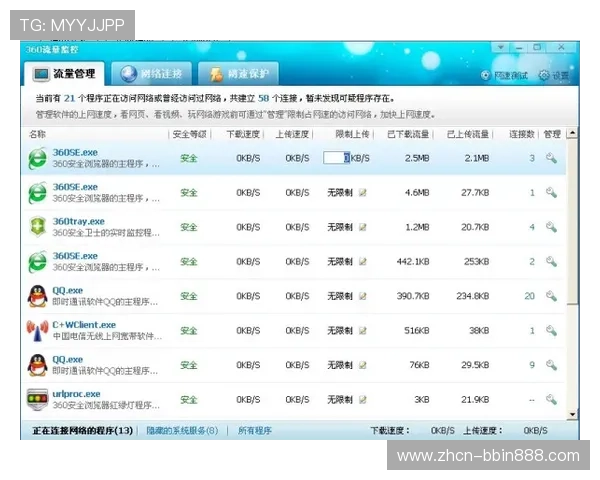Sort by the 安全等级 column header
Image resolution: width=600 pixels, height=480 pixels.
pyautogui.click(x=189, y=134)
